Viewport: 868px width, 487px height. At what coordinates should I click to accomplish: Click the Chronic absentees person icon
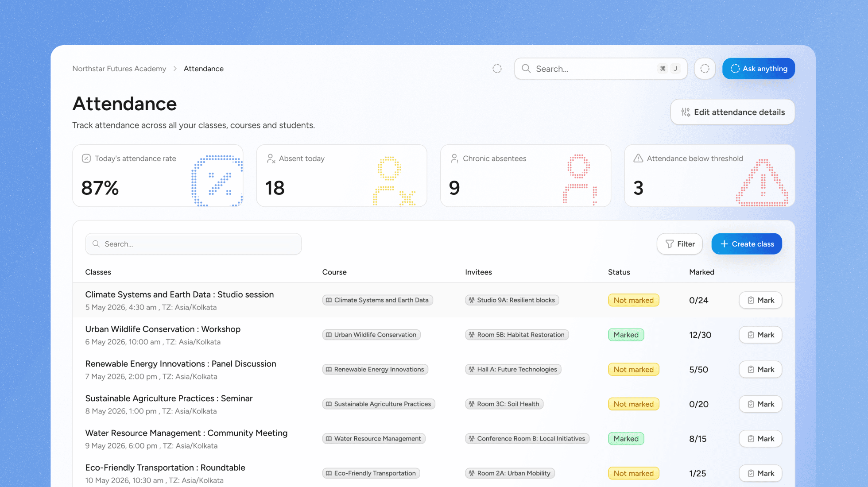click(454, 158)
